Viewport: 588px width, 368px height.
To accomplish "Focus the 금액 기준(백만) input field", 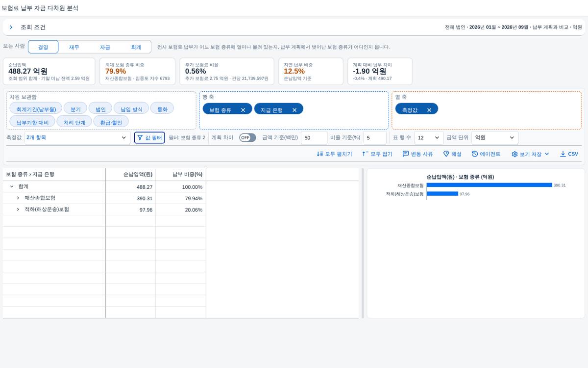I will (x=314, y=138).
